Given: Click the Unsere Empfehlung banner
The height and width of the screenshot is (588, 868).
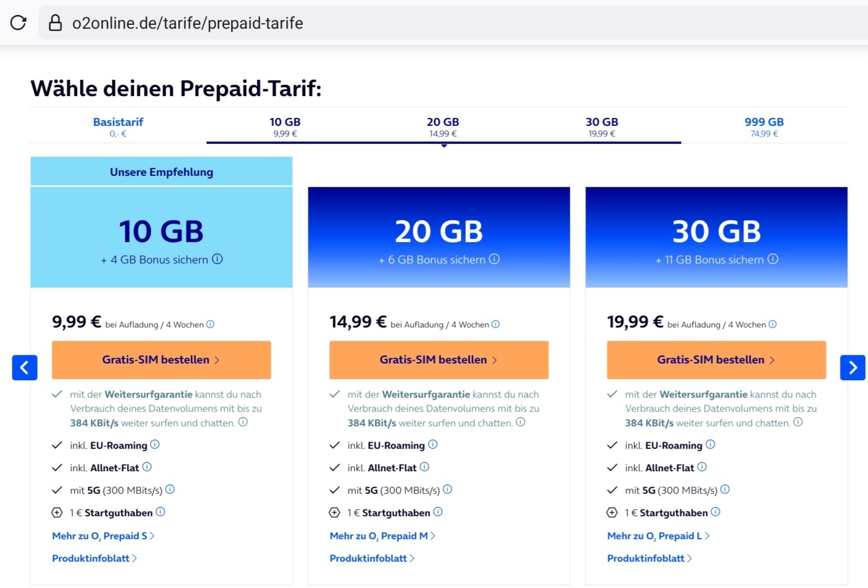Looking at the screenshot, I should pos(161,171).
